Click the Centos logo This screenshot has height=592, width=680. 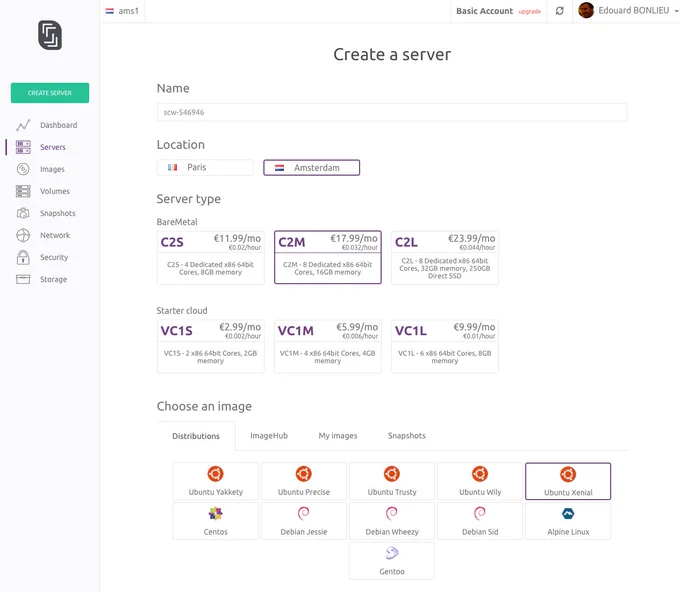coord(216,514)
